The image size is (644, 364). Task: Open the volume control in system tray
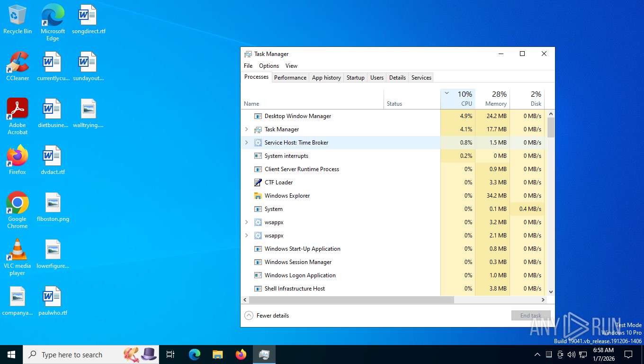[x=571, y=355]
